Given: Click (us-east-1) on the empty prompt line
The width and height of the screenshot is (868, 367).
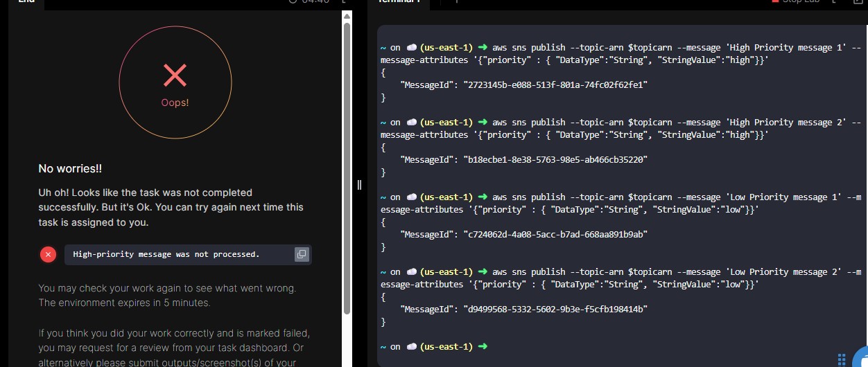Looking at the screenshot, I should 446,346.
